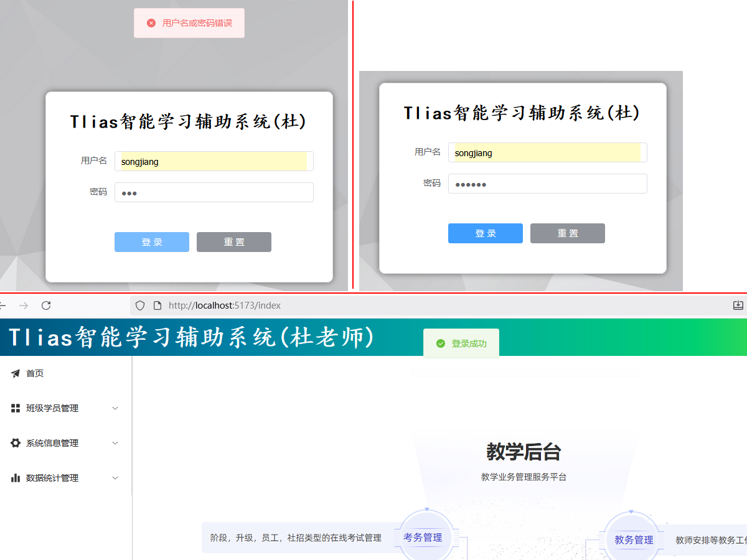This screenshot has height=560, width=747.
Task: Click the green check icon in the 登录成功 toast
Action: point(441,343)
